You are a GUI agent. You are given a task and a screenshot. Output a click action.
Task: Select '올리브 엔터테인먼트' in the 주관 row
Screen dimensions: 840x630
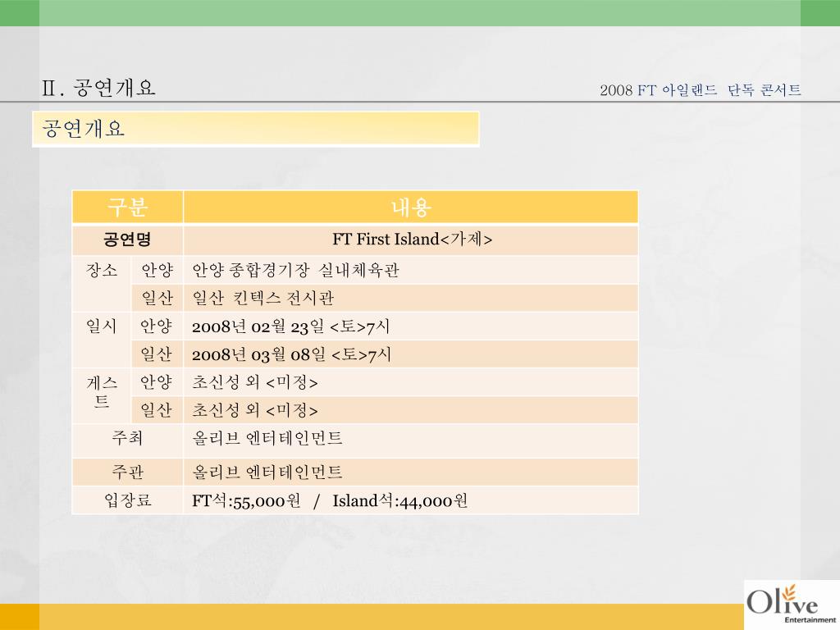tap(267, 472)
